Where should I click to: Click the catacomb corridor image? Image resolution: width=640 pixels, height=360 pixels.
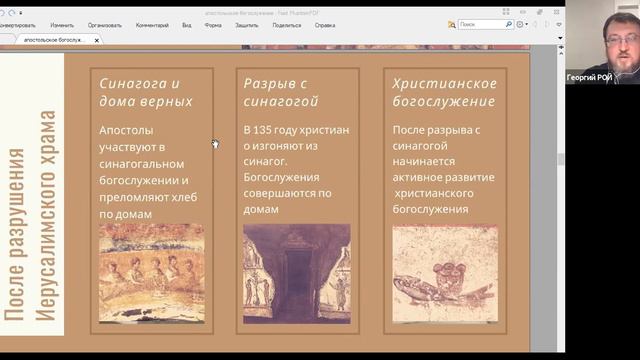point(297,273)
